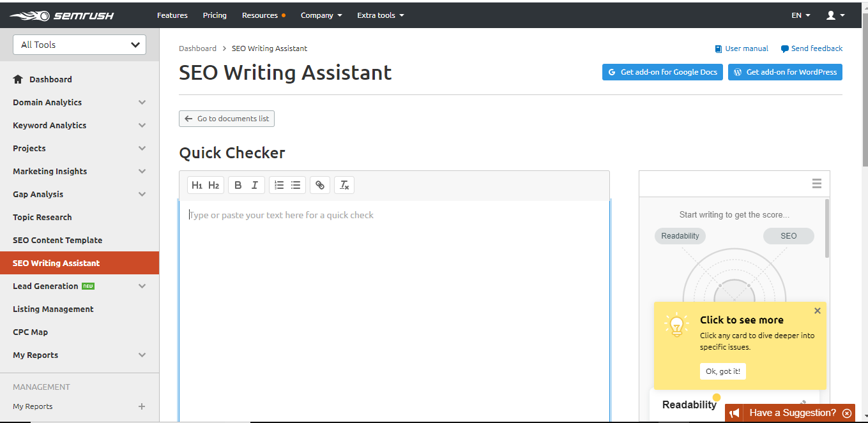Select Topic Research in sidebar
This screenshot has height=423, width=868.
(42, 218)
